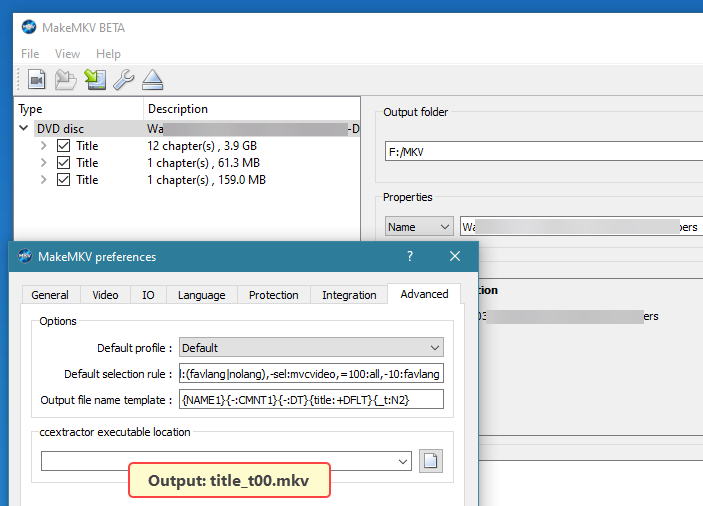Click the '1 chapter(s) , 159.0 MB' description

(206, 180)
